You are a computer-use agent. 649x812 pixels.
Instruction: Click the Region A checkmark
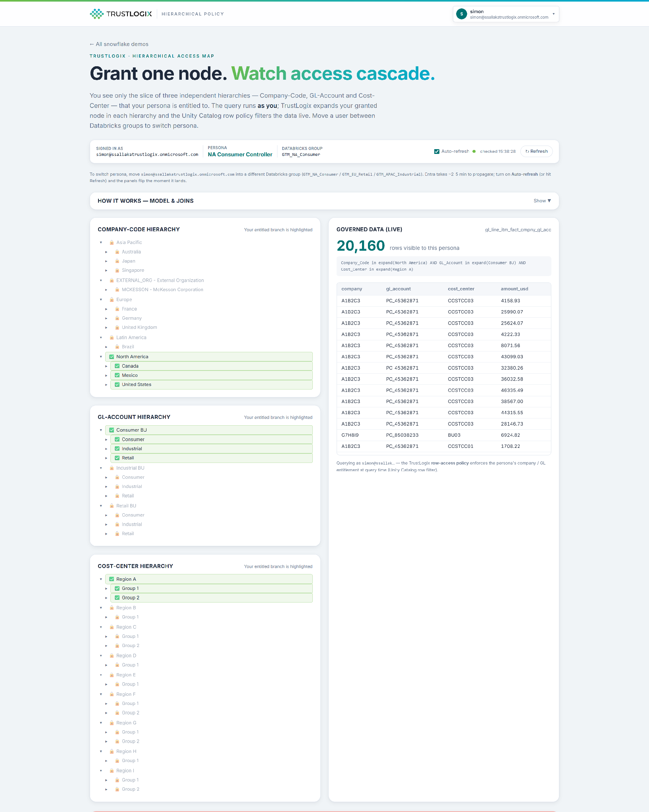click(x=112, y=579)
